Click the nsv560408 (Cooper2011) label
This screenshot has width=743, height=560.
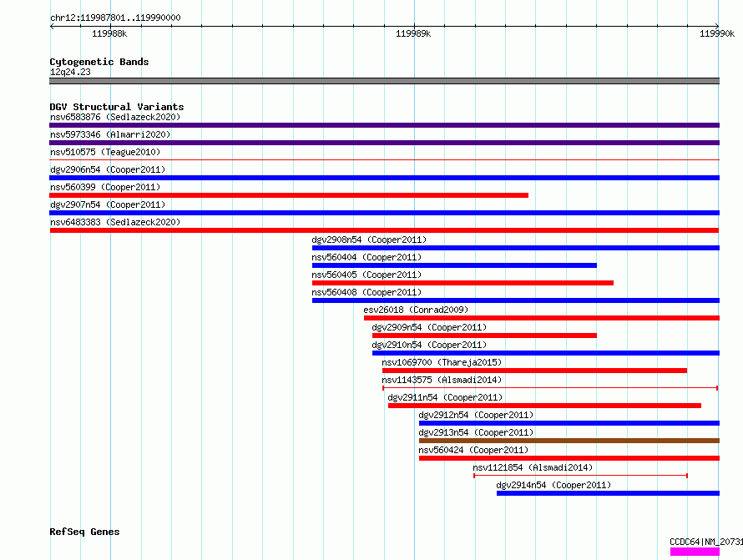point(366,292)
